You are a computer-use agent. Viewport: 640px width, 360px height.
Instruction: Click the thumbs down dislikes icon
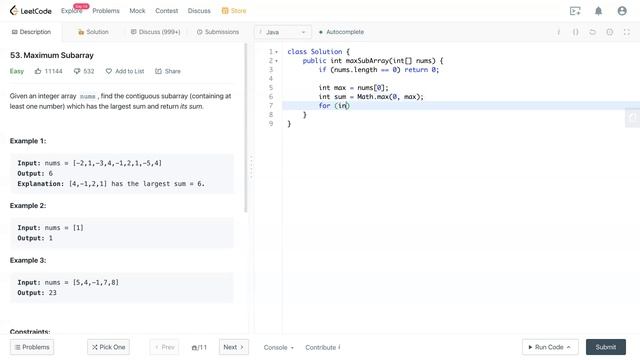coord(77,71)
